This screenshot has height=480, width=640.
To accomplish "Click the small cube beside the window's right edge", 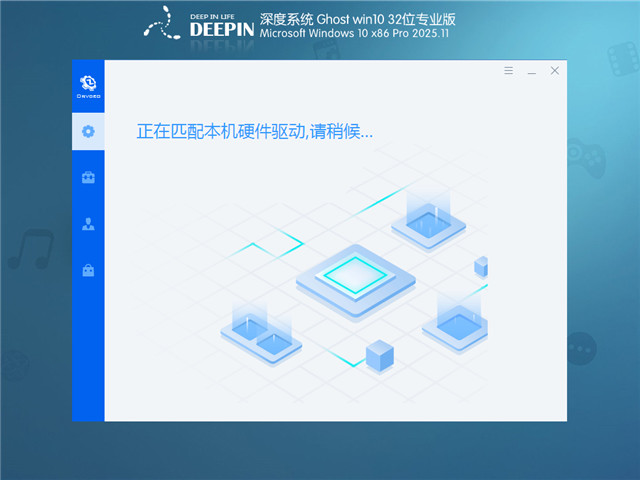I will pos(481,266).
